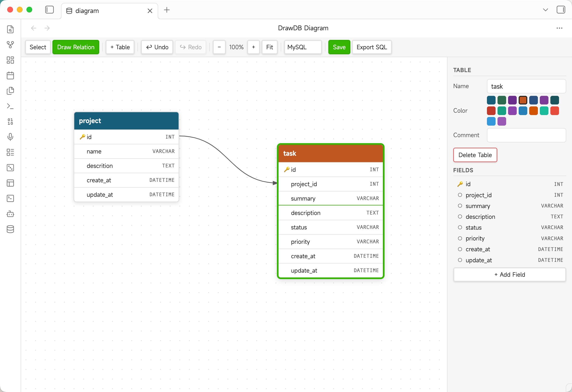Pick the bright orange color swatch

[533, 111]
